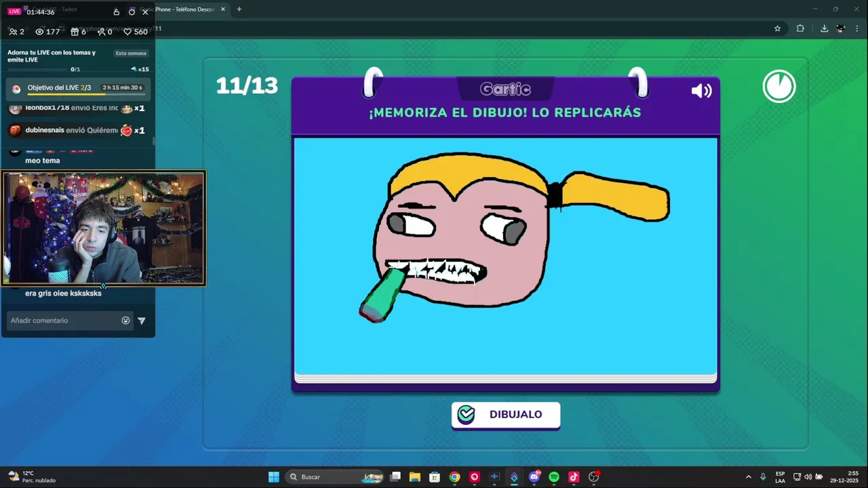Click the group members icon showing 2

16,32
